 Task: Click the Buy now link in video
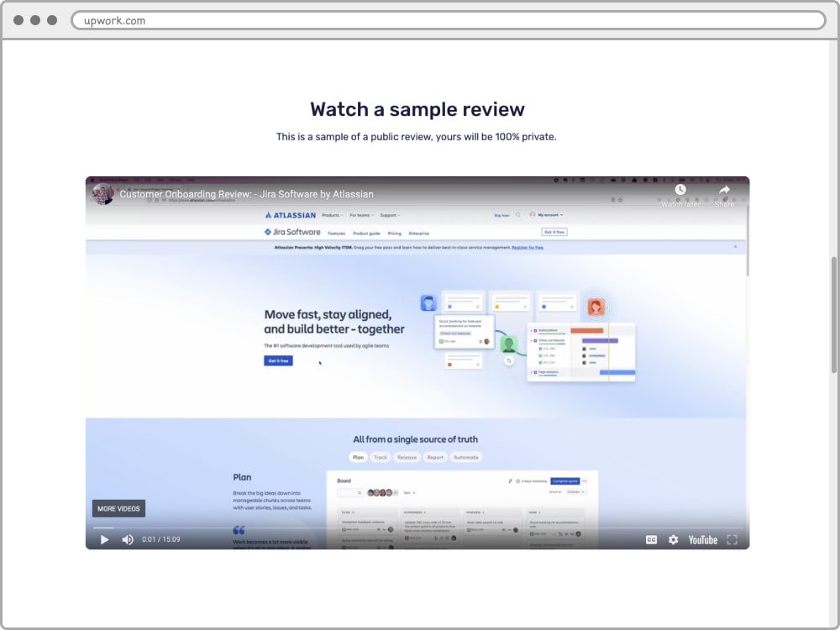pyautogui.click(x=502, y=215)
